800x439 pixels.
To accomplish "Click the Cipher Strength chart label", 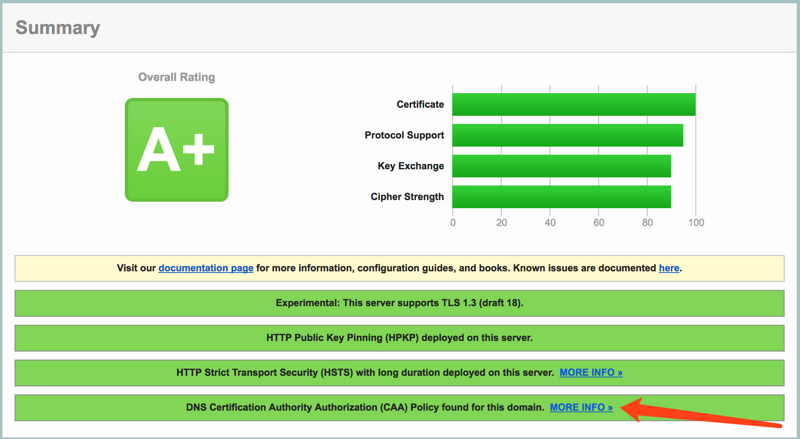I will click(407, 197).
